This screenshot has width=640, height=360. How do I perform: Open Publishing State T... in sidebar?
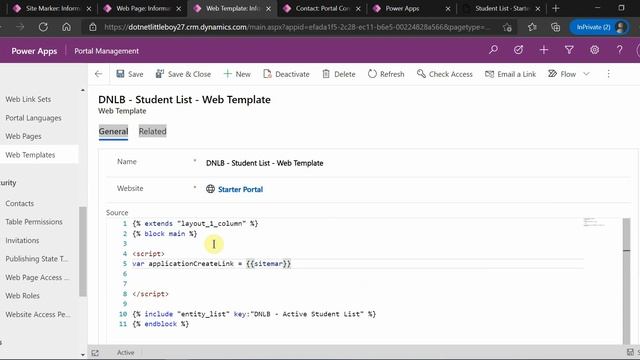tap(37, 259)
